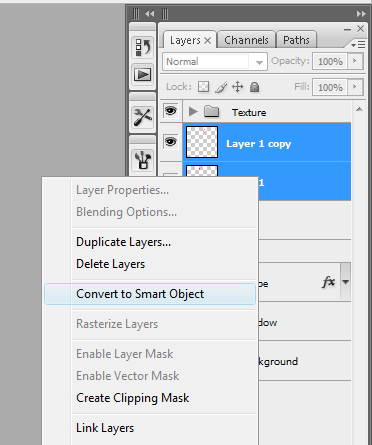The height and width of the screenshot is (445, 372).
Task: Click the Layer Properties... entry
Action: coord(150,190)
